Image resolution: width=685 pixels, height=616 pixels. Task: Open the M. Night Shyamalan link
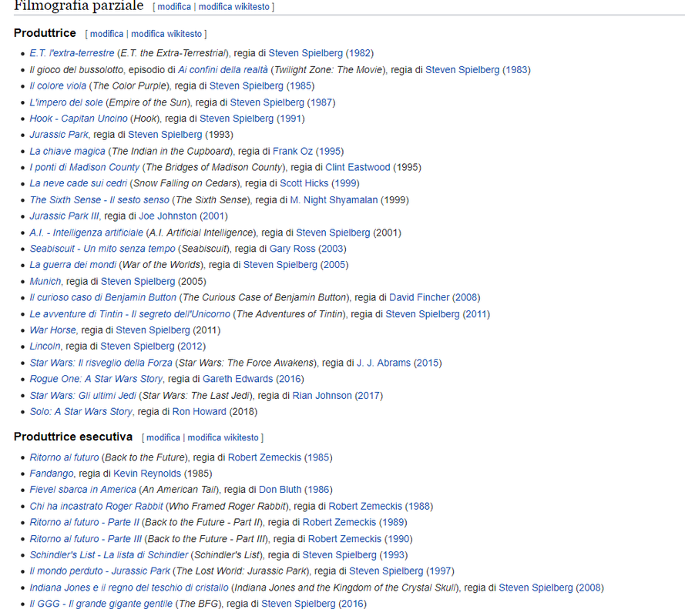(334, 200)
